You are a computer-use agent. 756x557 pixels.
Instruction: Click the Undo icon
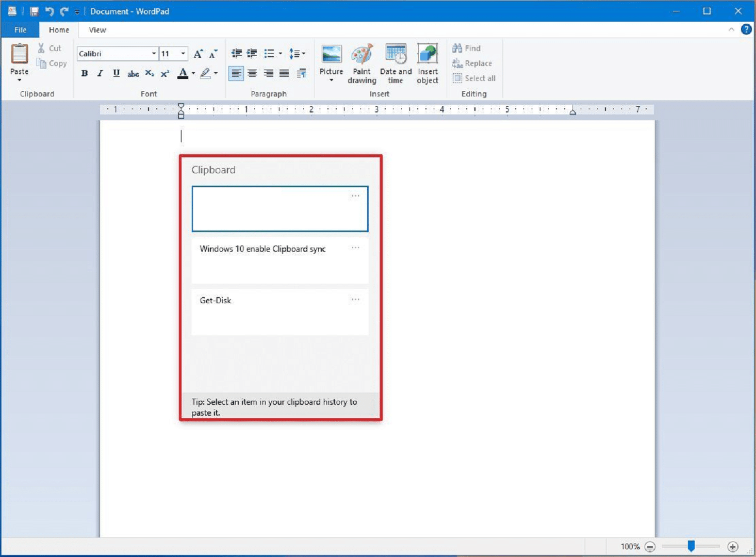pos(50,11)
